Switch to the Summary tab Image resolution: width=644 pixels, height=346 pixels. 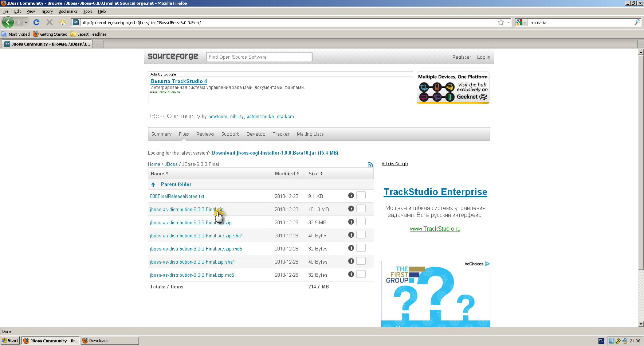(x=161, y=134)
